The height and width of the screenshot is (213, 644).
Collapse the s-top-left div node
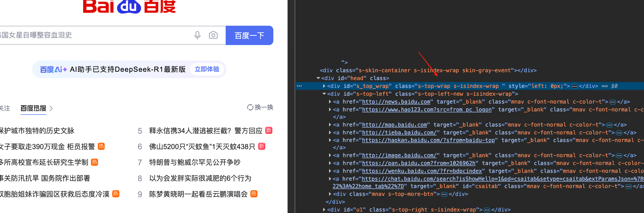click(x=324, y=94)
